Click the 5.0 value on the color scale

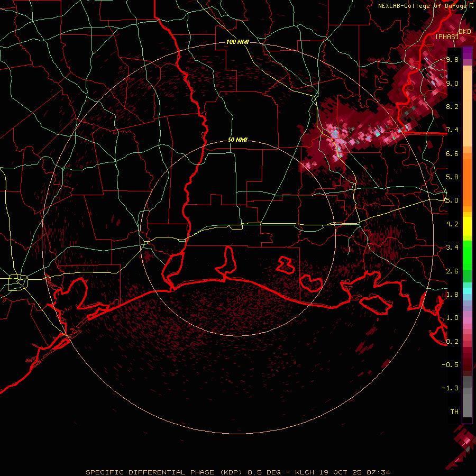point(452,200)
